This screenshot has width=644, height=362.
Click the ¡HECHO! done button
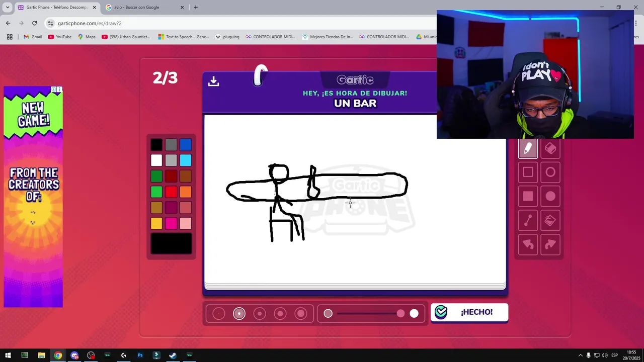click(x=469, y=312)
